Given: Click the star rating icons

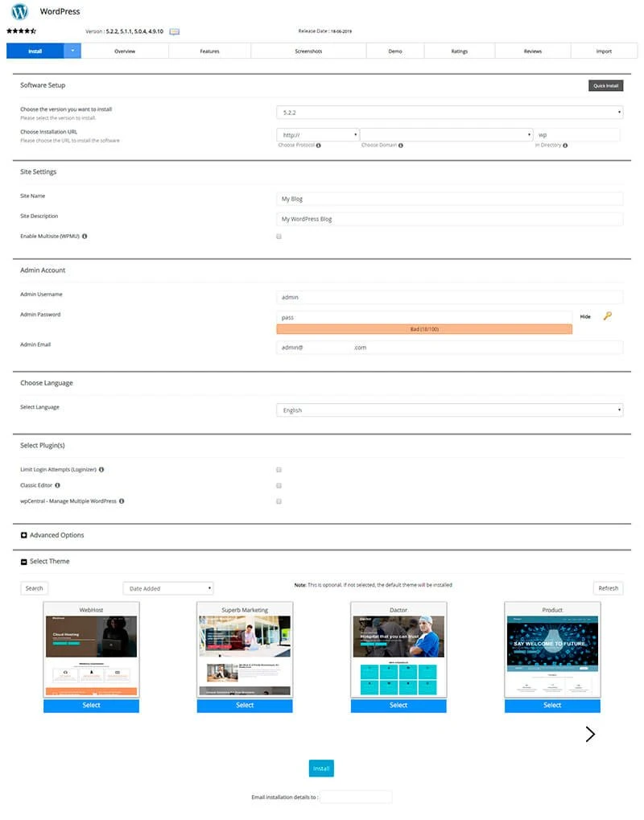Looking at the screenshot, I should 22,31.
